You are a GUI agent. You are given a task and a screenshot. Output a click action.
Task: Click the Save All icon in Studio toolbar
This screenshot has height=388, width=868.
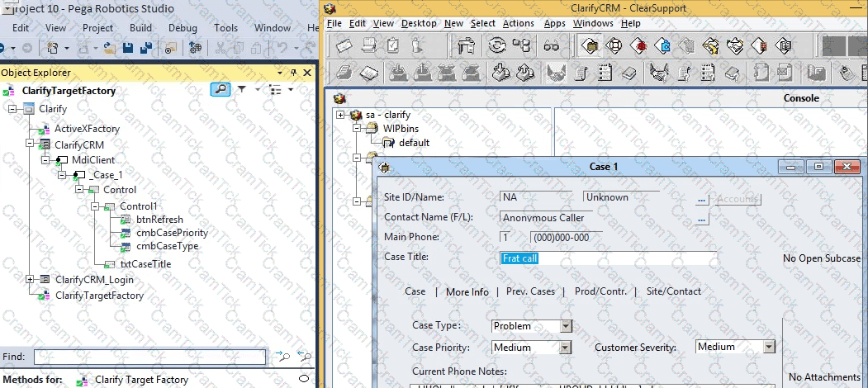tap(145, 49)
